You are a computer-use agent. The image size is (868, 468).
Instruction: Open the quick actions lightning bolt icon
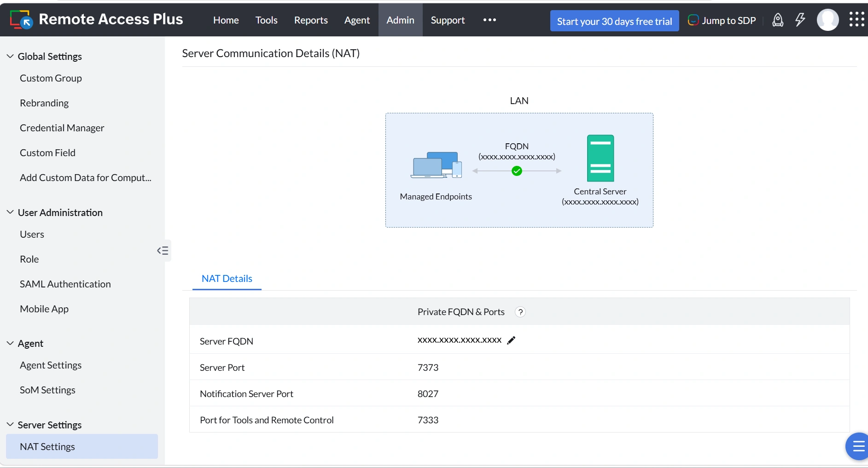(x=800, y=20)
